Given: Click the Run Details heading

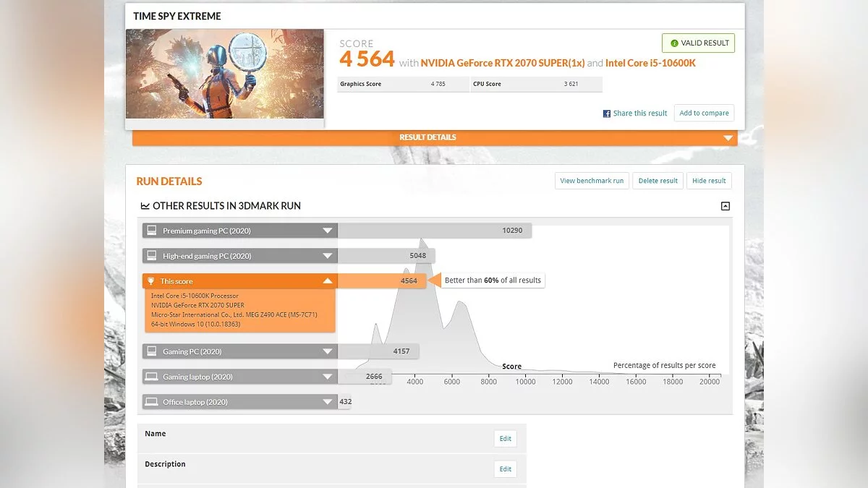Looking at the screenshot, I should [169, 181].
